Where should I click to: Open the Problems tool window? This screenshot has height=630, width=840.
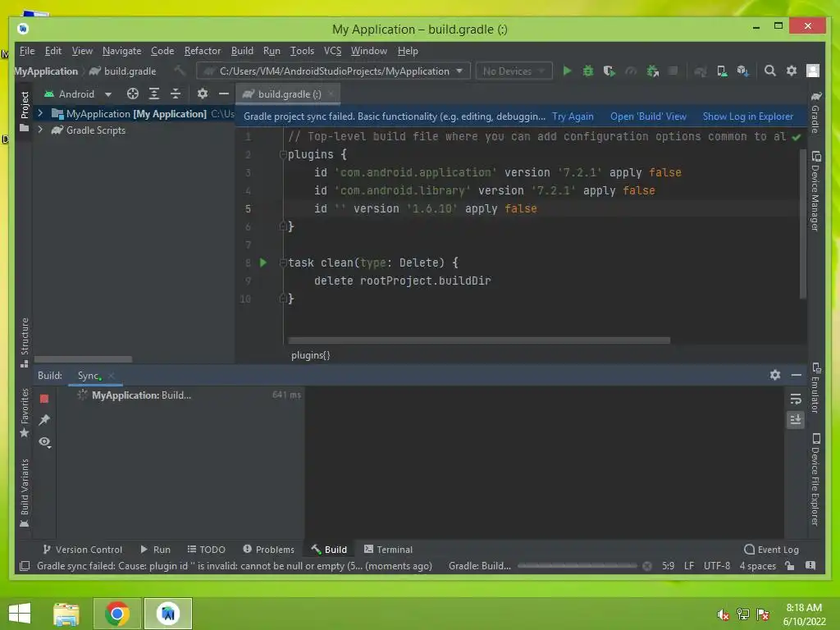268,549
